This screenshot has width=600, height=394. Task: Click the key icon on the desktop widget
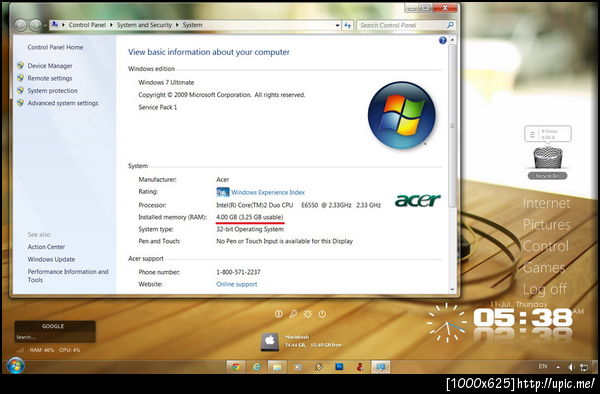293,314
